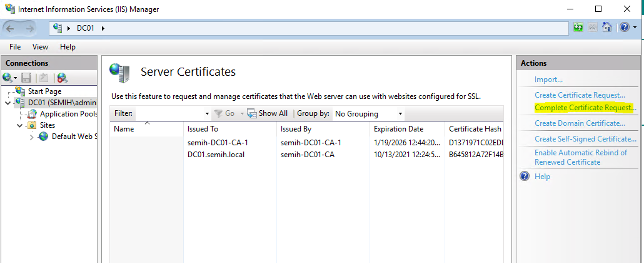Image resolution: width=644 pixels, height=263 pixels.
Task: Open the Start Page node
Action: (44, 91)
